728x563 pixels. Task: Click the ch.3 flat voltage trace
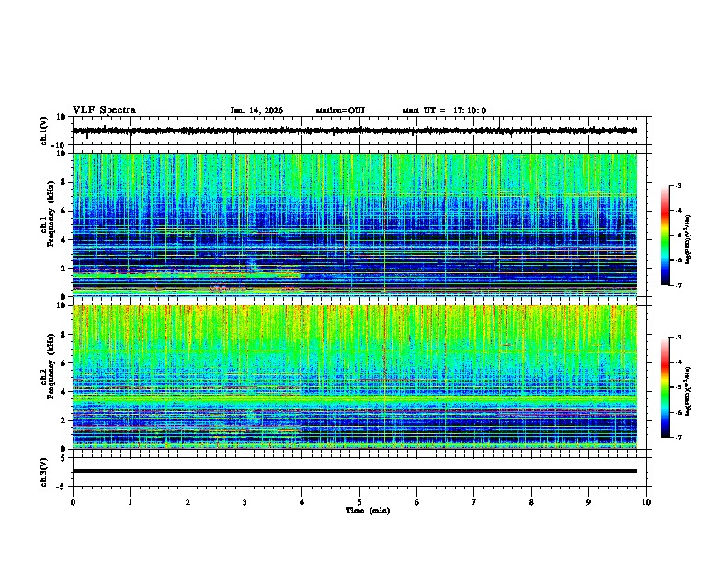(355, 471)
